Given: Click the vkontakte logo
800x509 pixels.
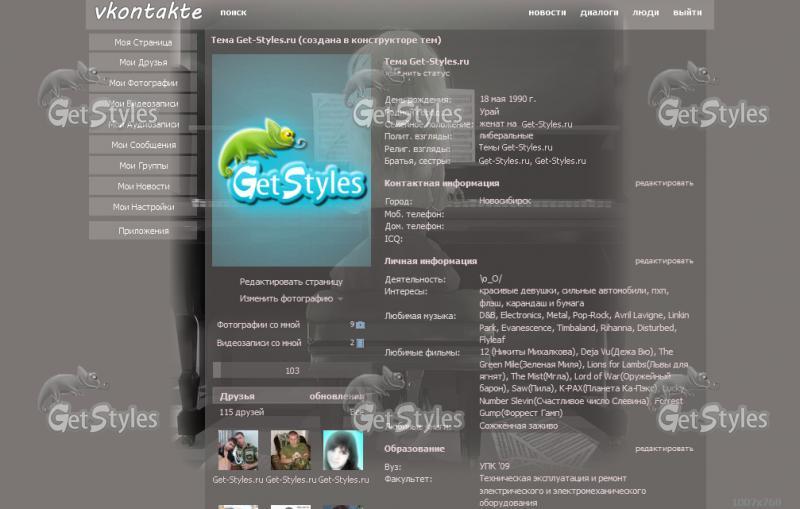Looking at the screenshot, I should coord(148,12).
